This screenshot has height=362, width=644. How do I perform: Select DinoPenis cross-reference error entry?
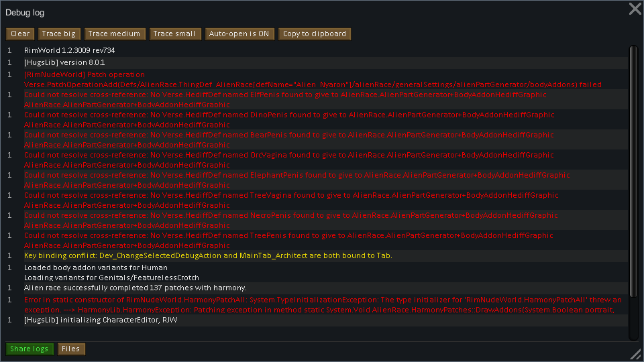coord(316,119)
